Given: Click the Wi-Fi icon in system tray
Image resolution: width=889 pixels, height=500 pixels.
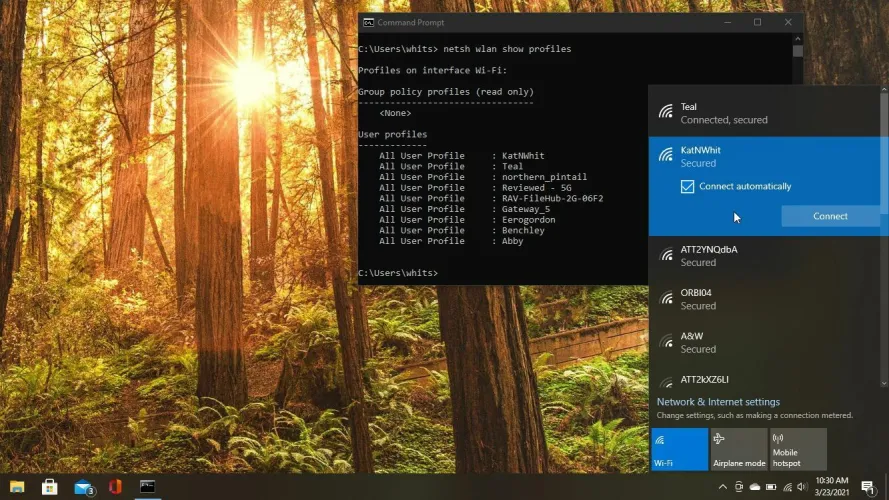Looking at the screenshot, I should click(x=788, y=487).
